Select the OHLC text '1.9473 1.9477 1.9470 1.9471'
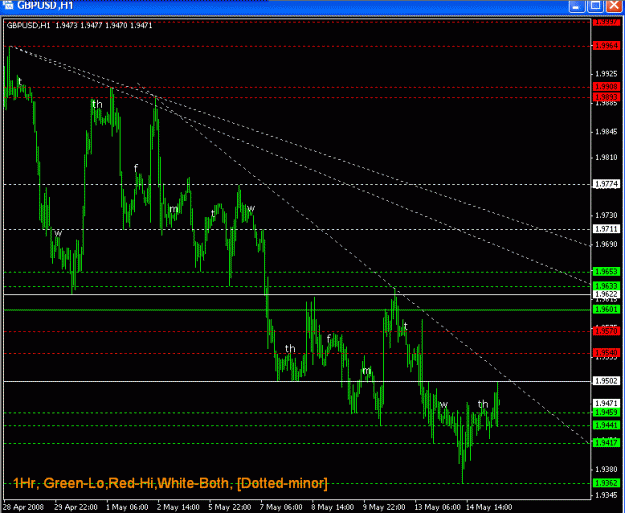 coord(104,26)
